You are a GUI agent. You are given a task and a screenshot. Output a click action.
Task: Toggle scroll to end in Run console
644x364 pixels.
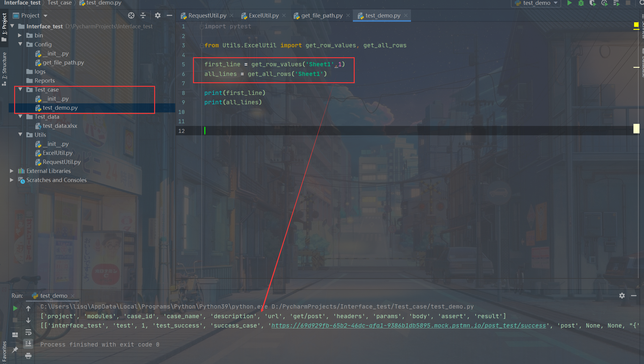click(28, 344)
